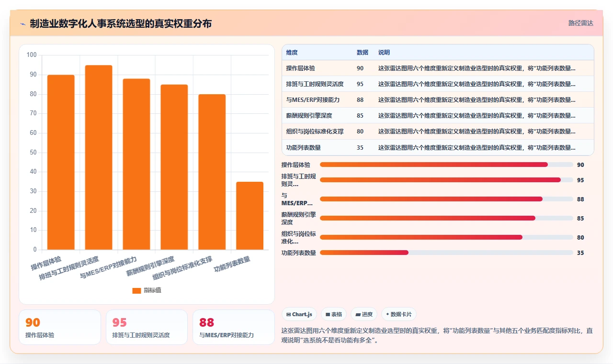Click the 进度 tag chip
The image size is (613, 364).
click(364, 314)
